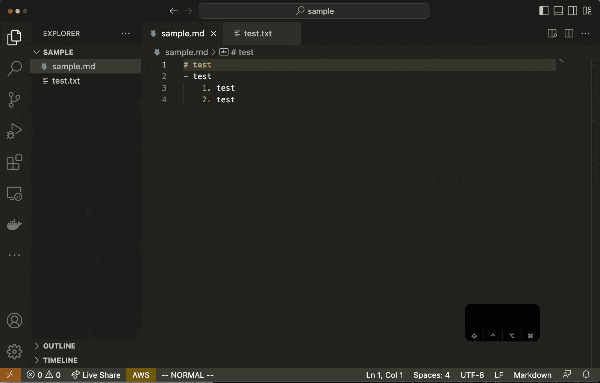Viewport: 600px width, 383px height.
Task: Click line number 4 in the gutter
Action: click(164, 99)
